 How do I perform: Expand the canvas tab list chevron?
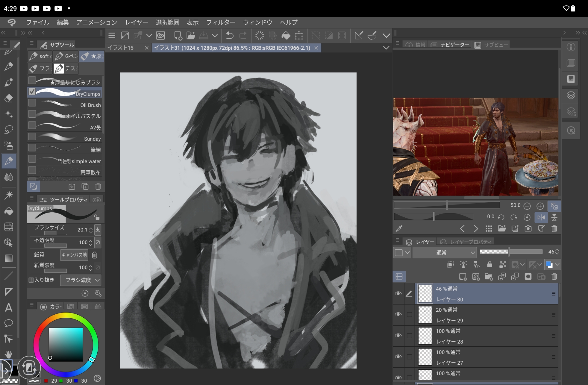tap(386, 48)
